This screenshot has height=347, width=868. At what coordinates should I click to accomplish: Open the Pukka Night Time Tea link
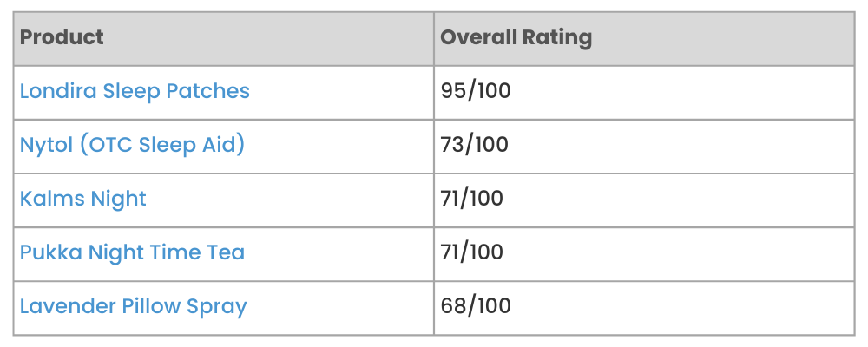(132, 252)
